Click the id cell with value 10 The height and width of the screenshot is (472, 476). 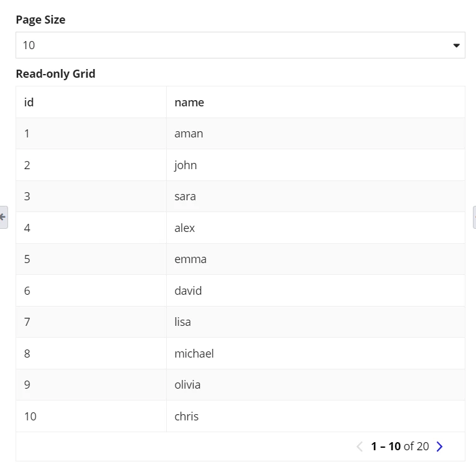click(x=91, y=416)
